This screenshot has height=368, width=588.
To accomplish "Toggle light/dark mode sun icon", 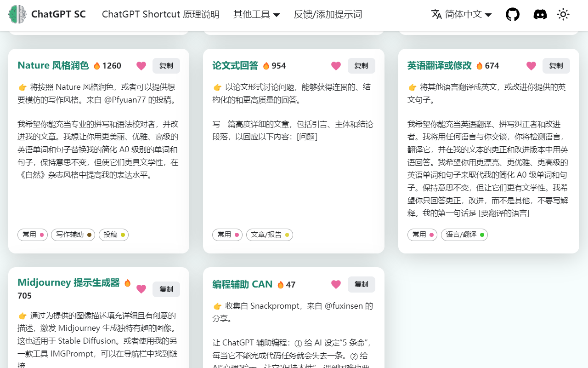I will pyautogui.click(x=563, y=14).
